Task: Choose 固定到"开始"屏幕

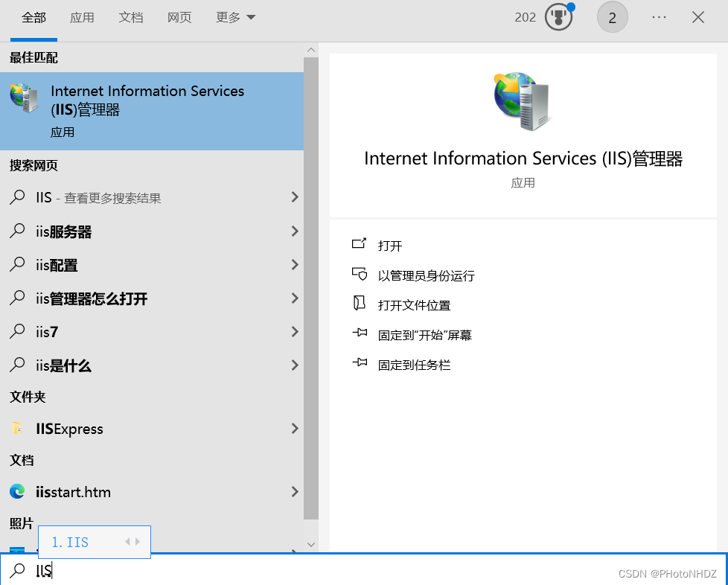Action: (x=425, y=335)
